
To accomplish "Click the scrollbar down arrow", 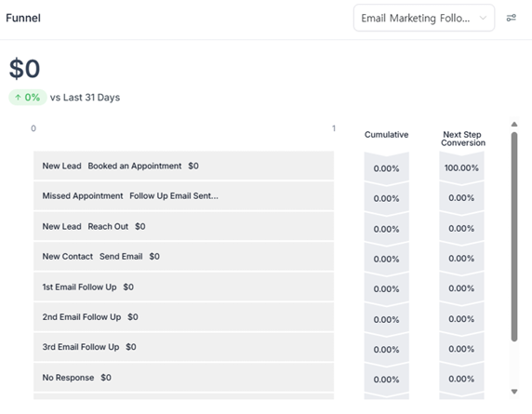I will coord(514,392).
